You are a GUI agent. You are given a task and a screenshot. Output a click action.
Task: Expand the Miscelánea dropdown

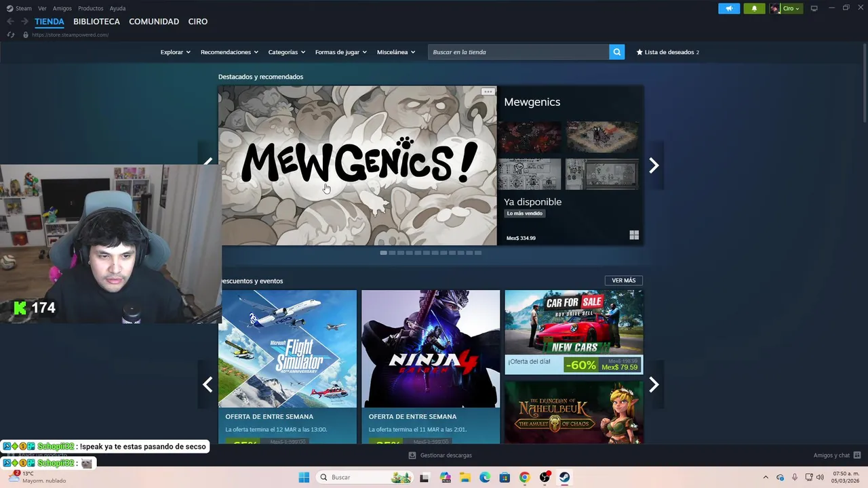point(396,52)
